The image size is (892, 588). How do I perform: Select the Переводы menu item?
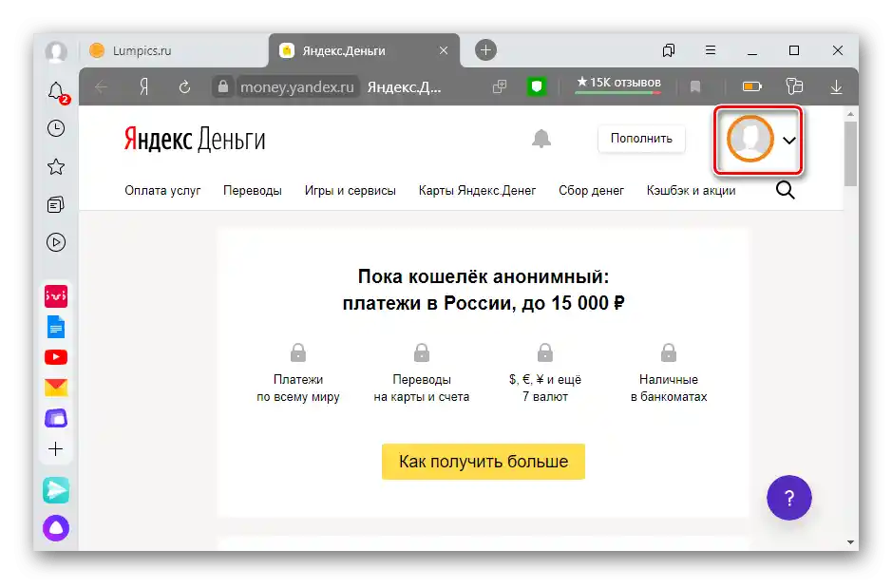253,190
